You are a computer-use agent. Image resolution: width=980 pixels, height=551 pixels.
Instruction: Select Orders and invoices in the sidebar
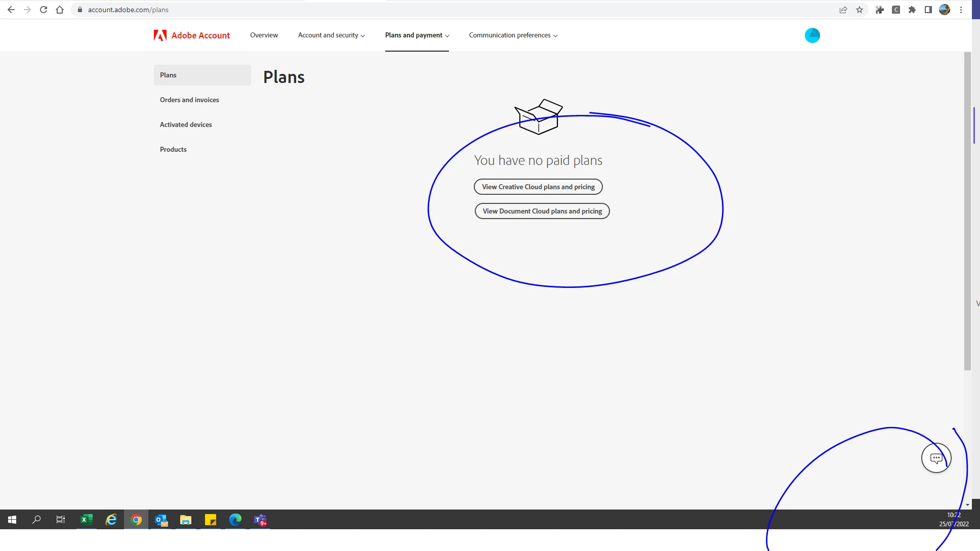pos(189,100)
